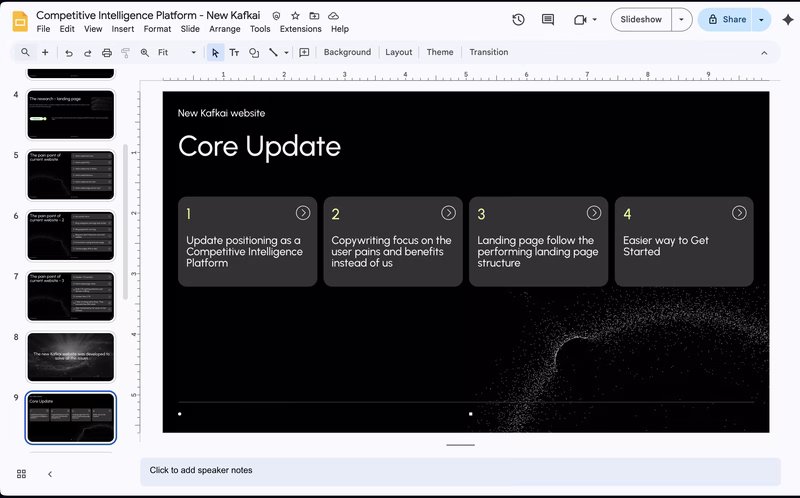
Task: Open the Share options dropdown arrow
Action: point(761,19)
